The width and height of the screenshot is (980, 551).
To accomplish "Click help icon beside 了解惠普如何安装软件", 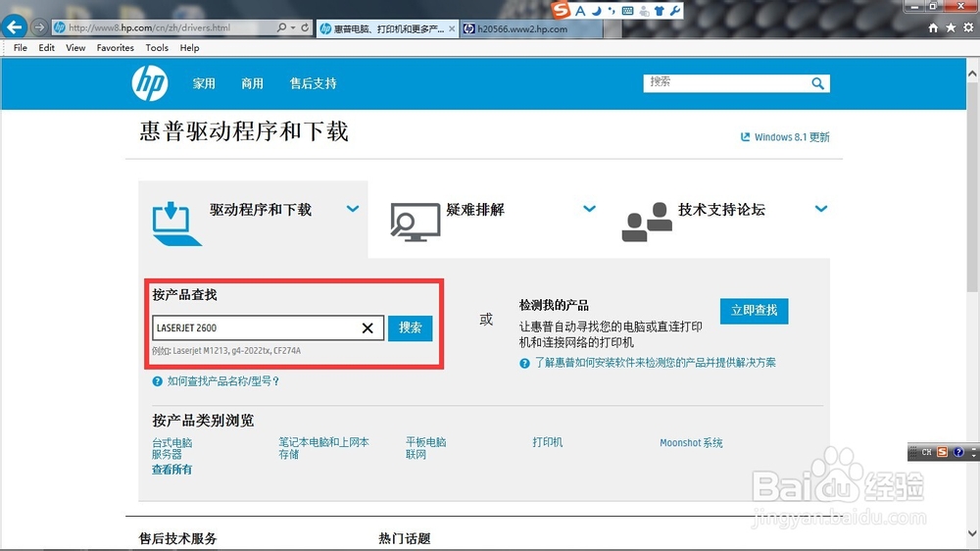I will [524, 363].
